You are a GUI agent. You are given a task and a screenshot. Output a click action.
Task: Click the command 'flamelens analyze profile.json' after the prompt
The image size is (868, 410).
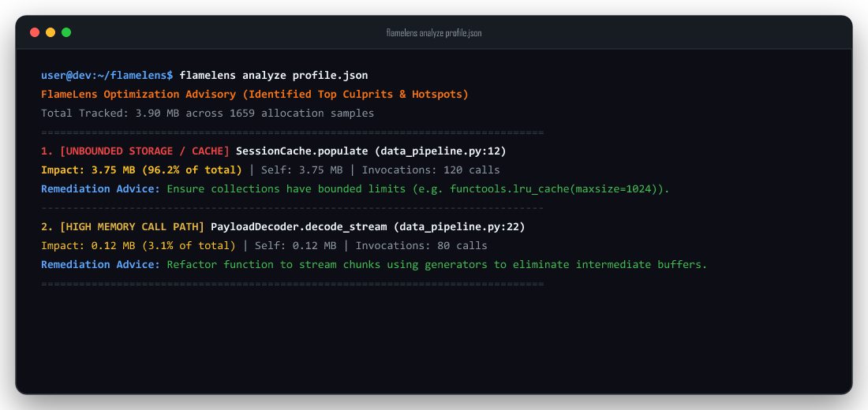274,75
